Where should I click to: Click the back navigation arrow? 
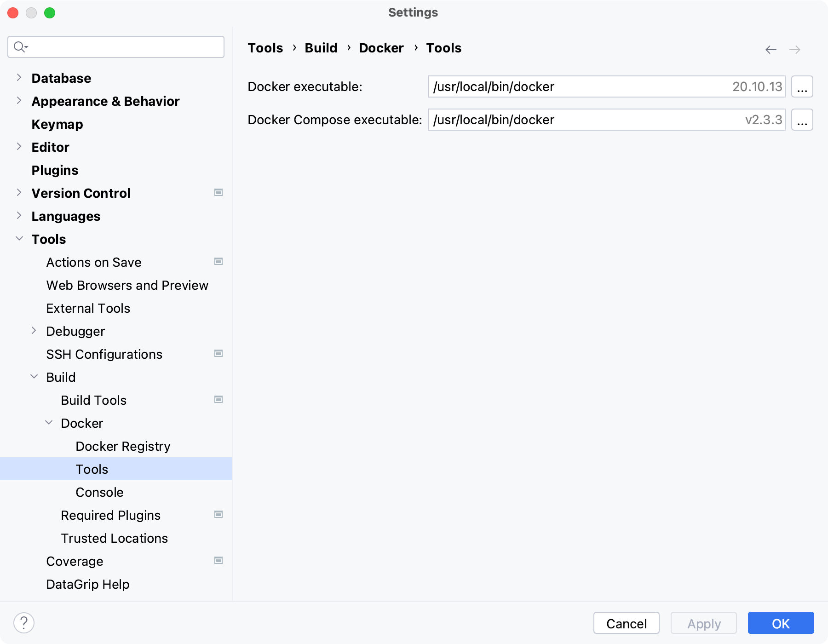pos(771,50)
